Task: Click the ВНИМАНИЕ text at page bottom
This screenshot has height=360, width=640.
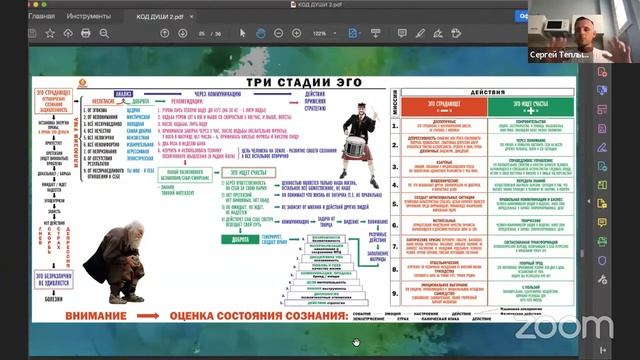Action: coord(96,316)
